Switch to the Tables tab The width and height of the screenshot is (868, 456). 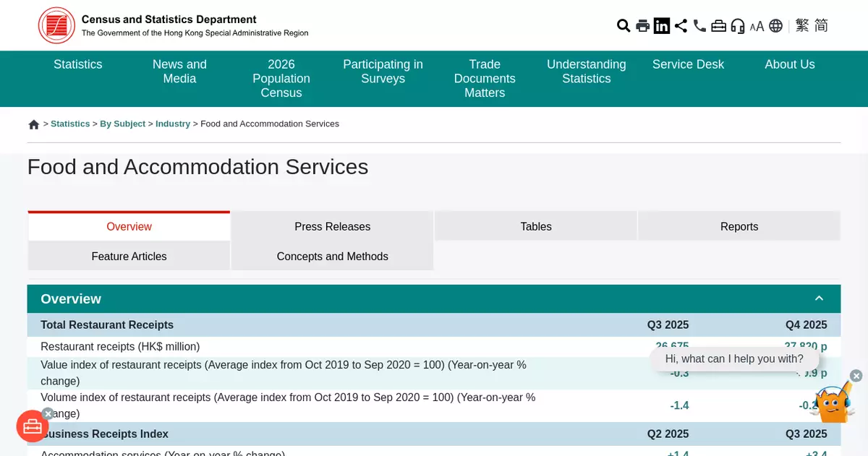535,226
